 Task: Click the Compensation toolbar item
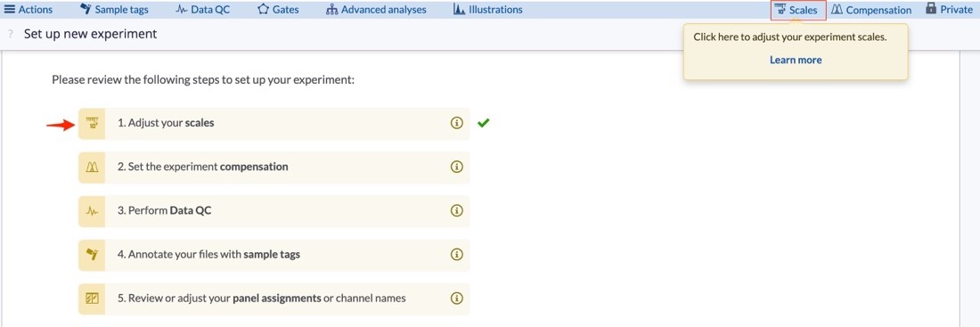point(871,10)
